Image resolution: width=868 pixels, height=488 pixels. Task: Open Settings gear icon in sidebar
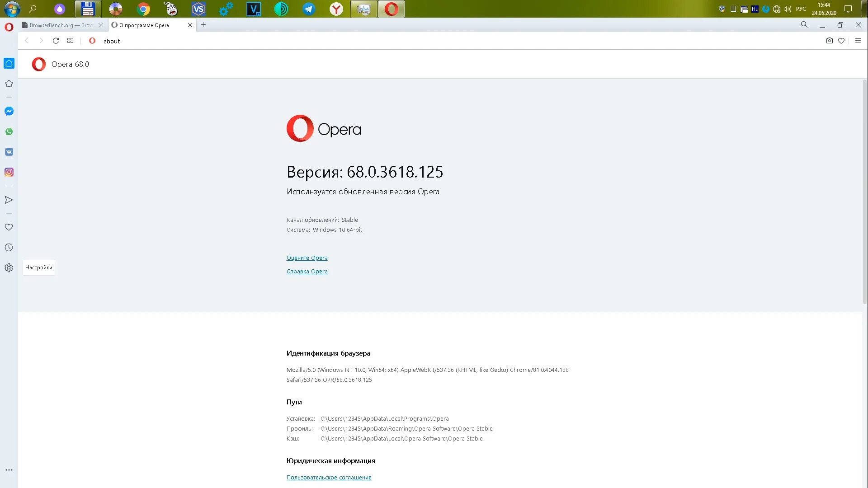[x=9, y=267]
